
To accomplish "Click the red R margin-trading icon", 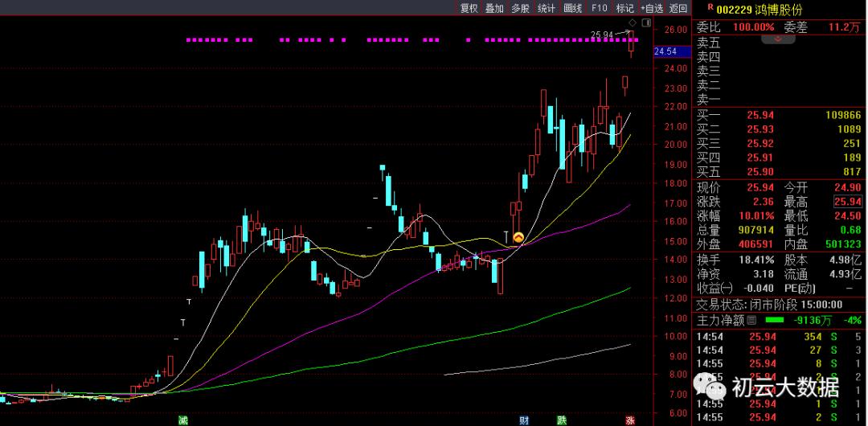I will click(710, 6).
